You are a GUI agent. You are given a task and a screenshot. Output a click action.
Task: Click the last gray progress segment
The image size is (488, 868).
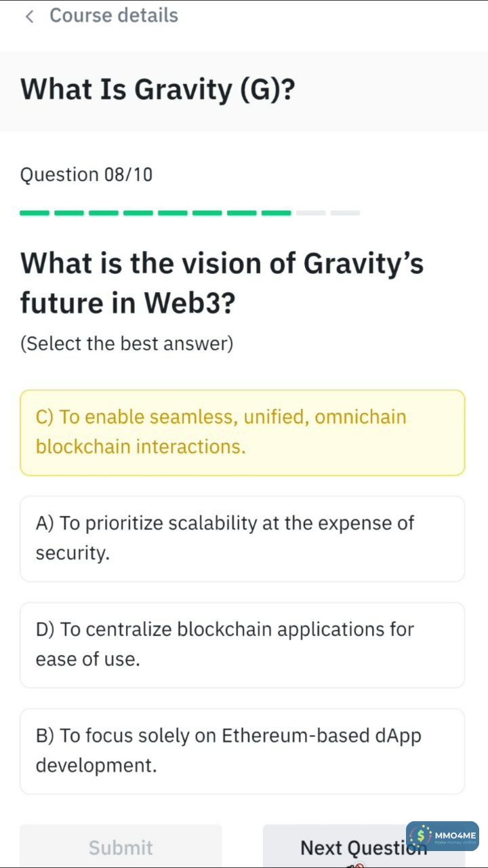point(346,213)
